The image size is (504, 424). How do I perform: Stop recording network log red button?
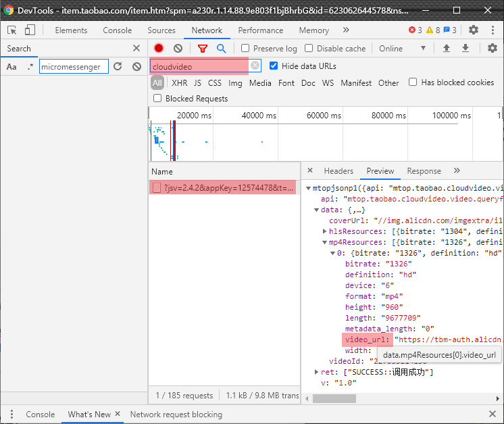pyautogui.click(x=159, y=49)
